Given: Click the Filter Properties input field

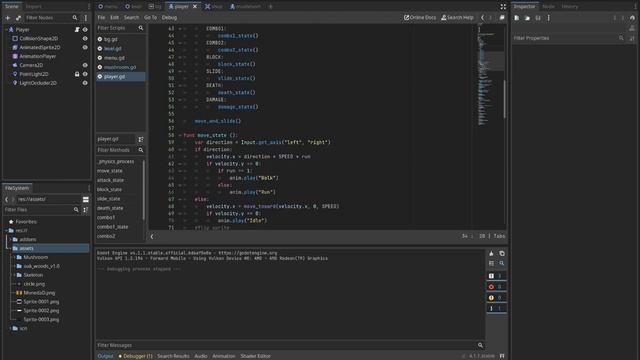Looking at the screenshot, I should click(x=568, y=38).
